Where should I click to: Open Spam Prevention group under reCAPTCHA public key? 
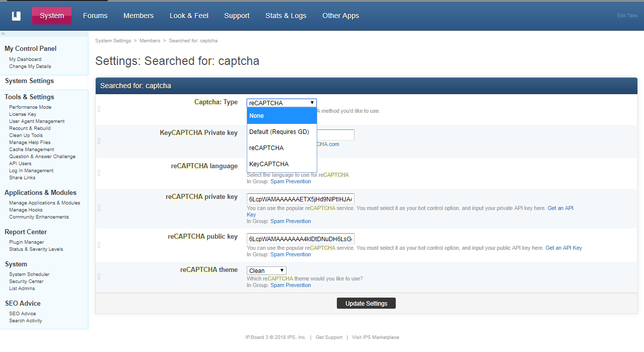[x=291, y=254]
